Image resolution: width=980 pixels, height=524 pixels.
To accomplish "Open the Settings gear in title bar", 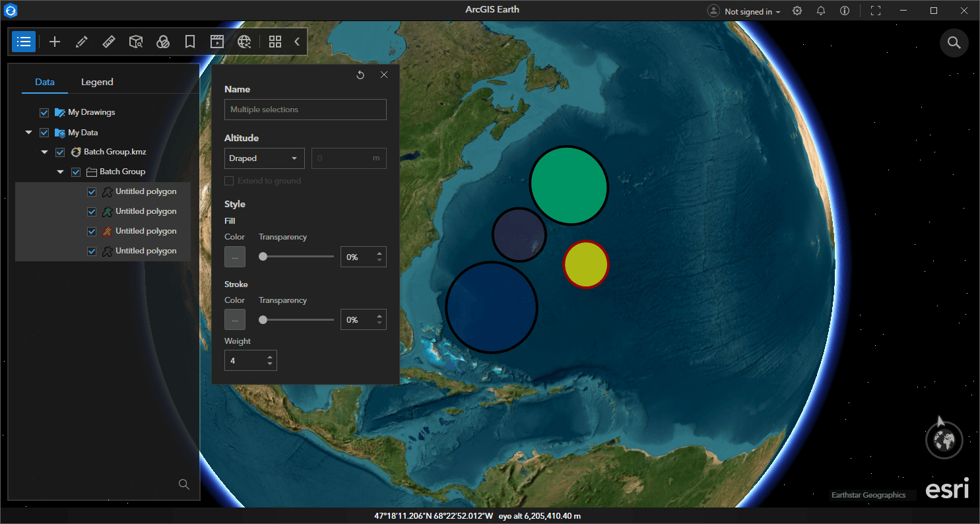I will [797, 11].
